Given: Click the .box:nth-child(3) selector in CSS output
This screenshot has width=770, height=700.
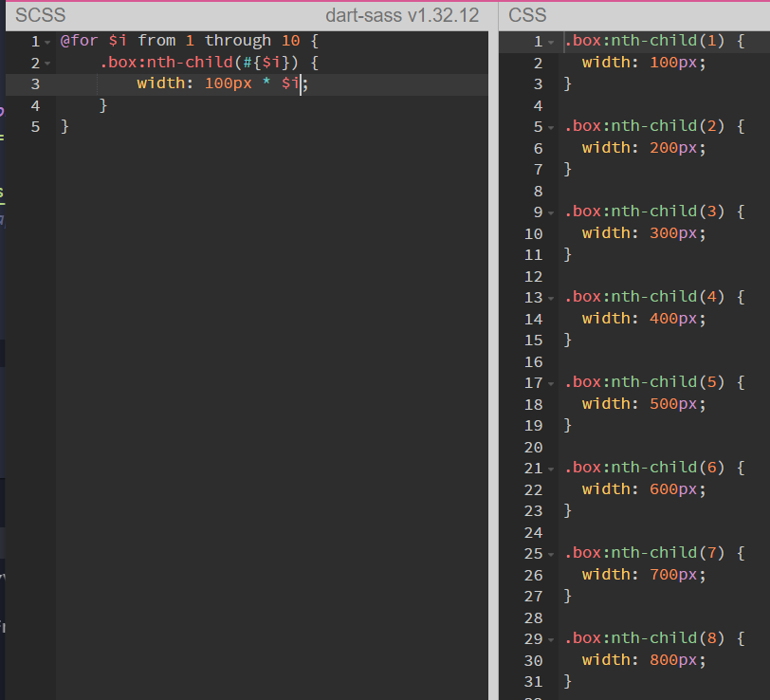Looking at the screenshot, I should [x=644, y=212].
